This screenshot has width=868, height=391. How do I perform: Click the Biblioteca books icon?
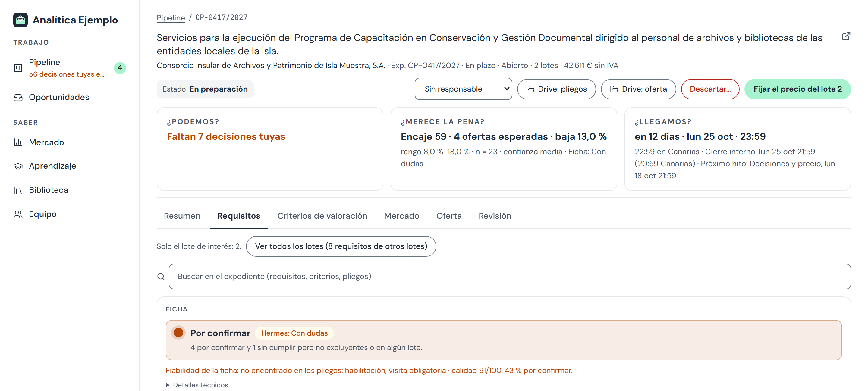tap(18, 190)
